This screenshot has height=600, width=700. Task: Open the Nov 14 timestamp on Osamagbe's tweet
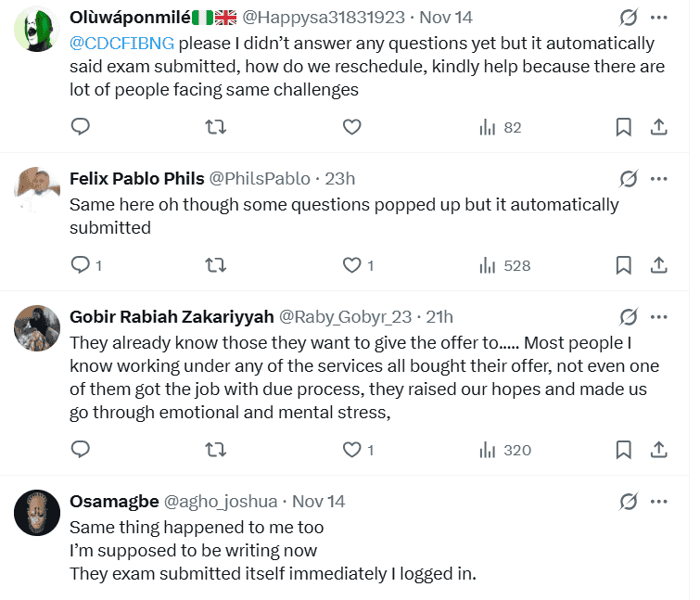coord(318,502)
